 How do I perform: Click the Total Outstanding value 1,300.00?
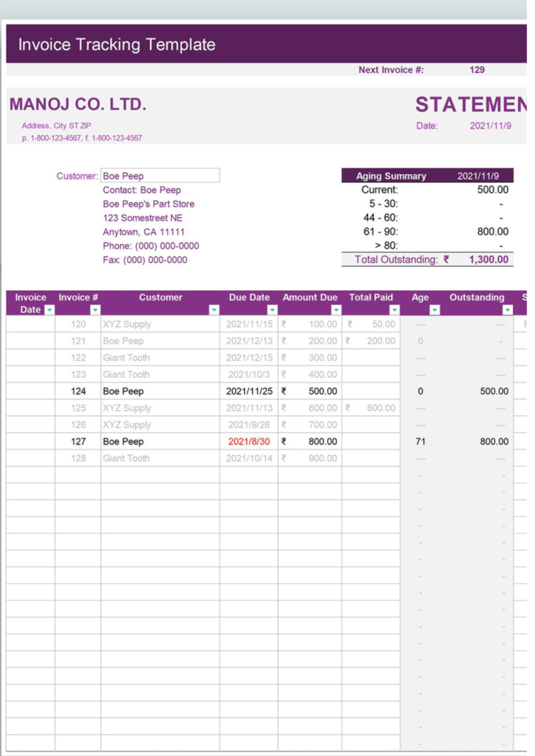[488, 259]
